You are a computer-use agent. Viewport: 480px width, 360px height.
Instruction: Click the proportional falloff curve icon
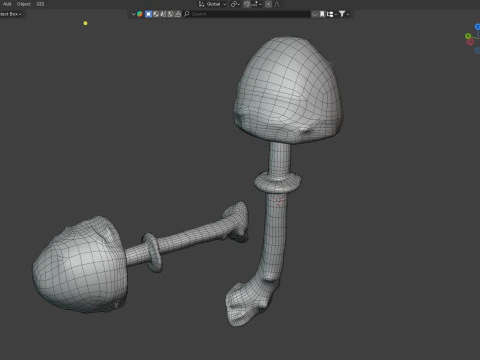[277, 4]
